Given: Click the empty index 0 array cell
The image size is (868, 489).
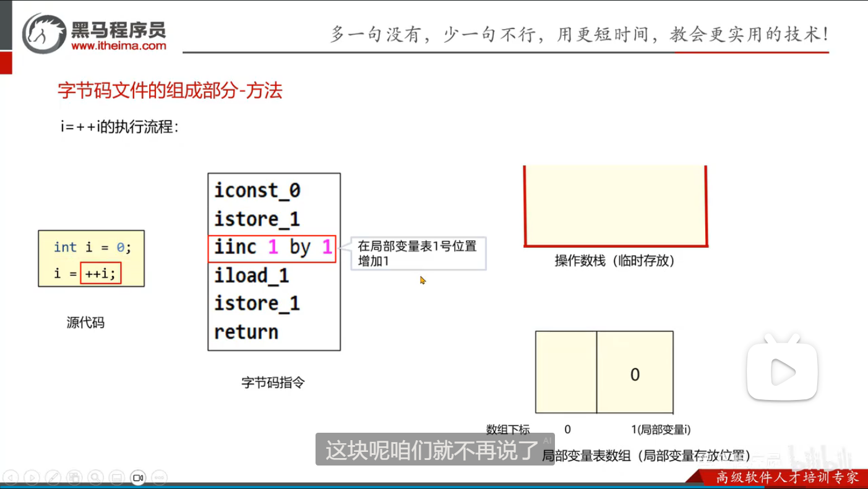Looking at the screenshot, I should [x=566, y=372].
